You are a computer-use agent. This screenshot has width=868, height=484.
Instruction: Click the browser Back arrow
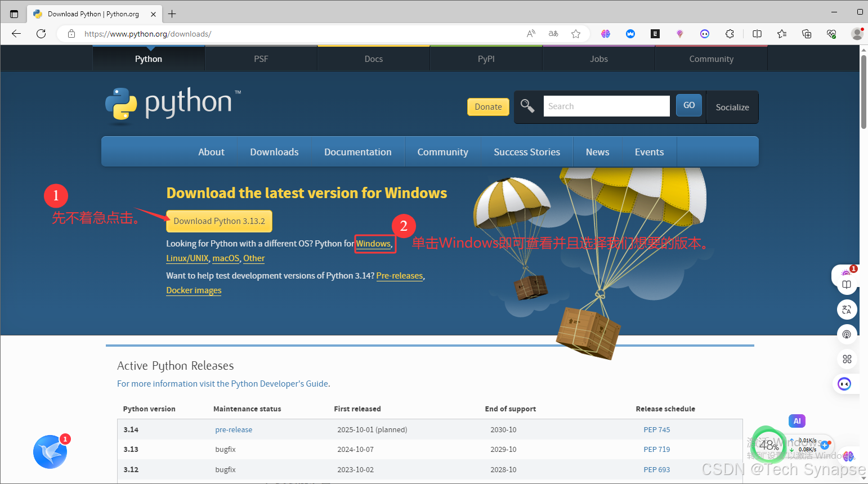[16, 34]
